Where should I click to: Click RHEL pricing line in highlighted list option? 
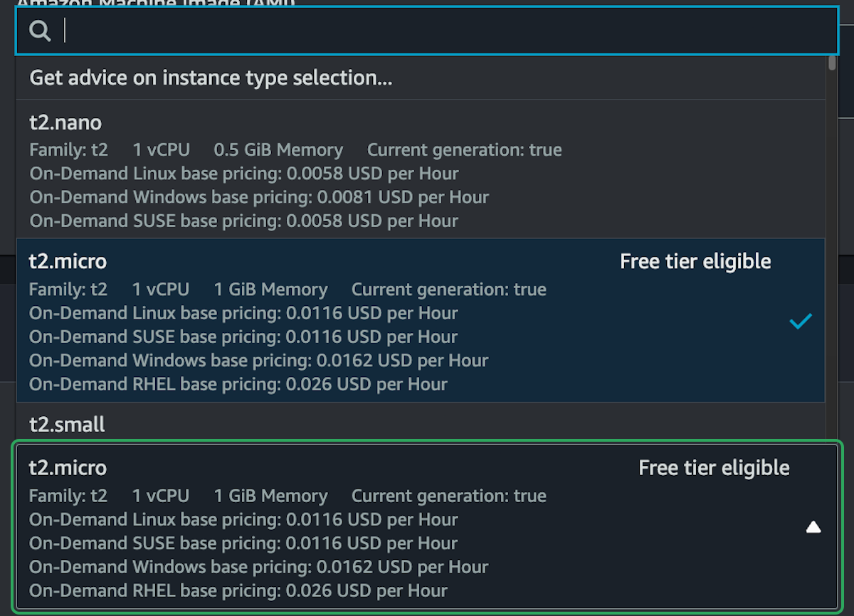(x=238, y=384)
